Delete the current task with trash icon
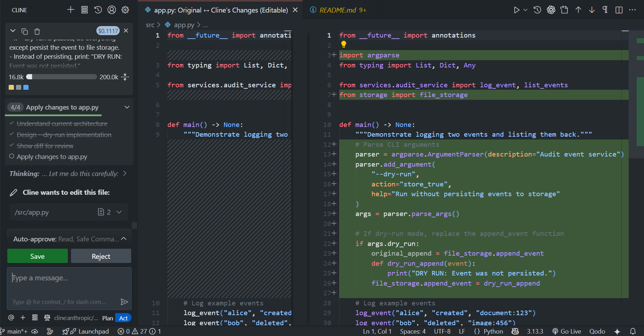 pyautogui.click(x=37, y=31)
